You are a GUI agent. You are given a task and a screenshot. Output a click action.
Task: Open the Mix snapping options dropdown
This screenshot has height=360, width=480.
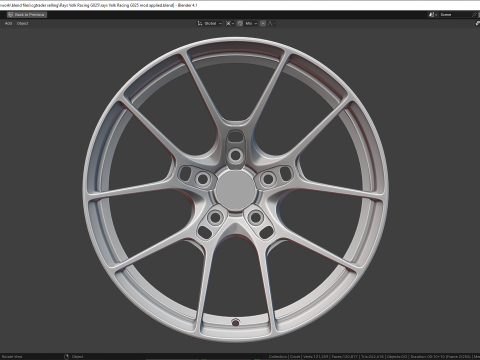[x=251, y=23]
